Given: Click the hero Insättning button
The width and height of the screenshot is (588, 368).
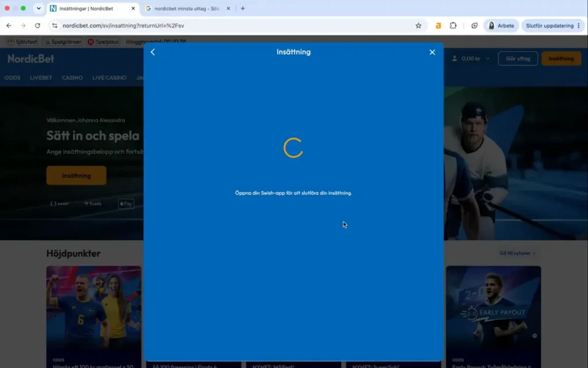Looking at the screenshot, I should pos(76,175).
